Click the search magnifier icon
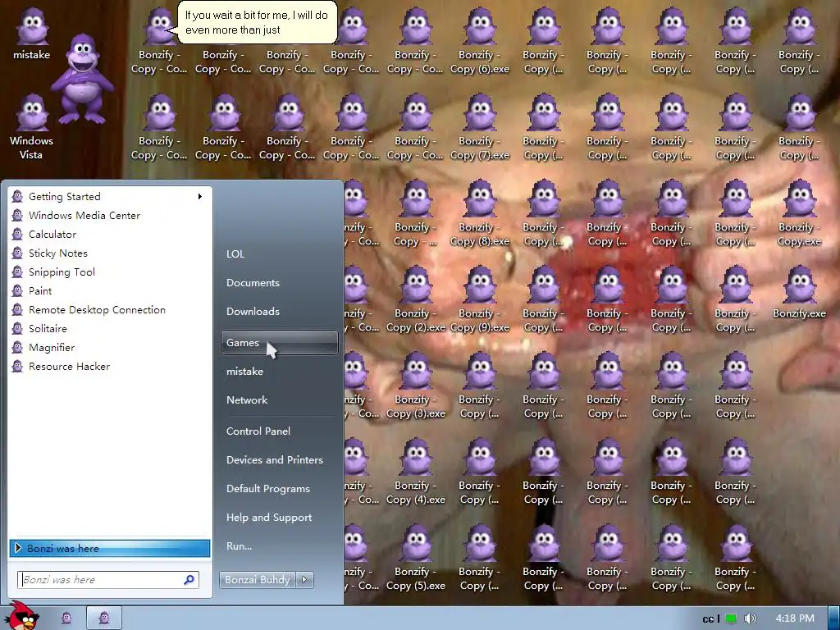840x630 pixels. tap(189, 580)
